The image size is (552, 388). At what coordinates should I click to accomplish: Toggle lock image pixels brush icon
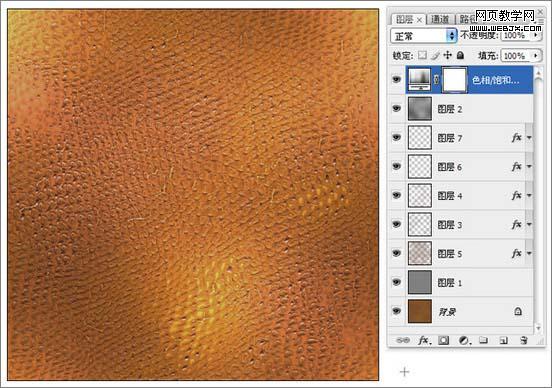tap(435, 55)
